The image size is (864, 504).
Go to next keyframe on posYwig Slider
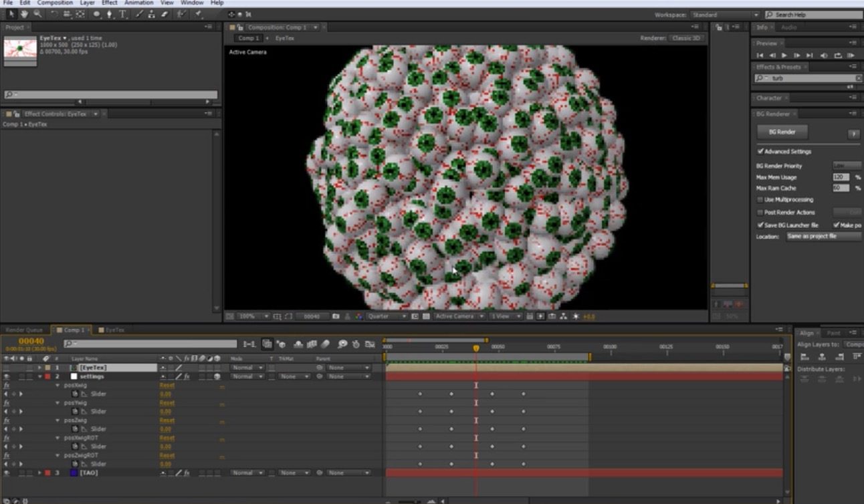pyautogui.click(x=21, y=412)
